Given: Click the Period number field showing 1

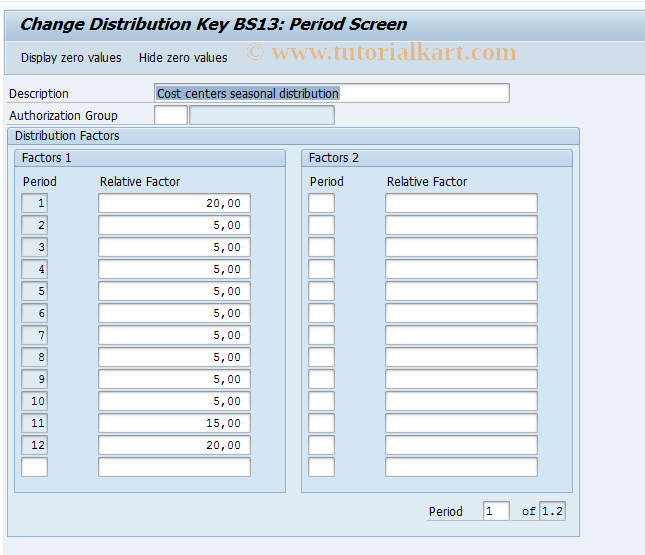Looking at the screenshot, I should click(x=497, y=511).
